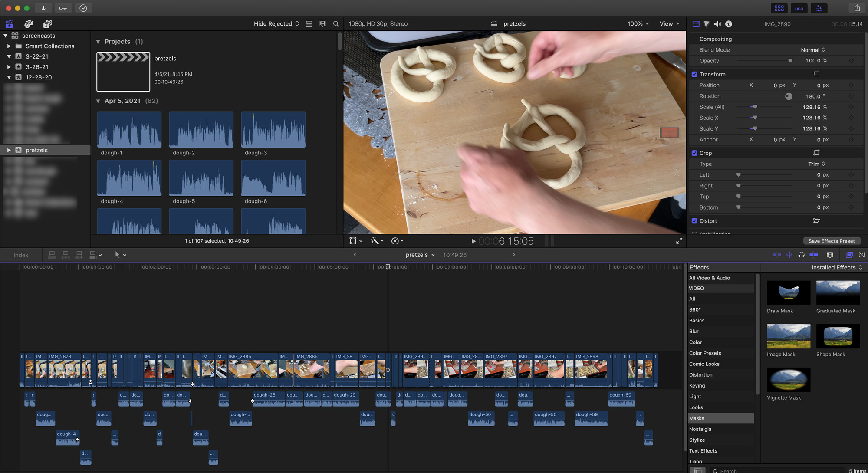The height and width of the screenshot is (473, 868).
Task: Open the Titles and Generators sidebar
Action: tap(47, 24)
